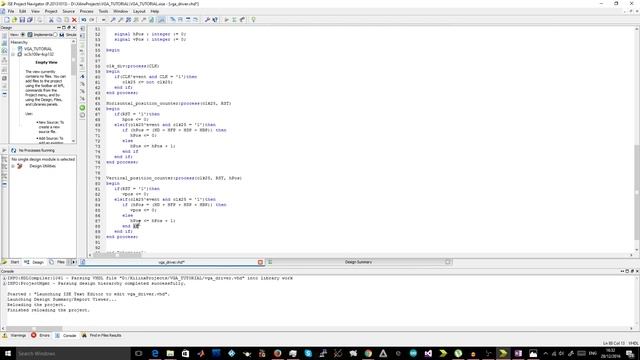Click the Save toolbar icon

[22, 20]
